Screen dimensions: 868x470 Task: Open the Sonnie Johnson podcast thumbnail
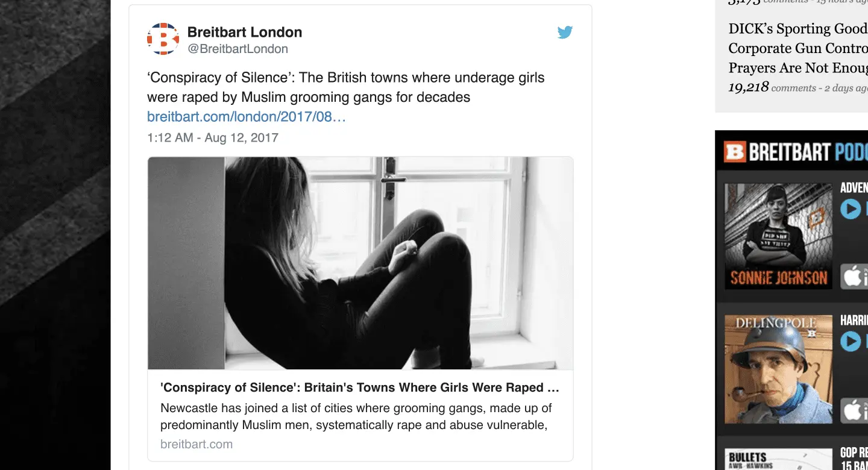pyautogui.click(x=778, y=236)
